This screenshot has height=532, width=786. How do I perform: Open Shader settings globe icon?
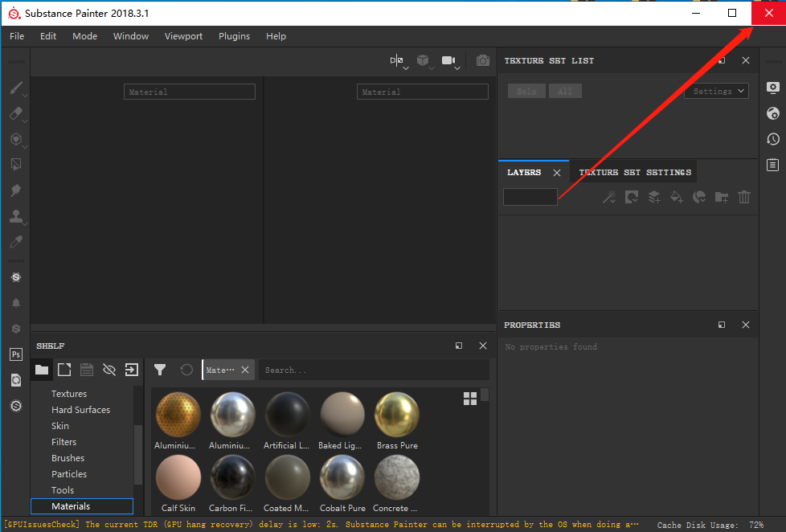click(773, 113)
